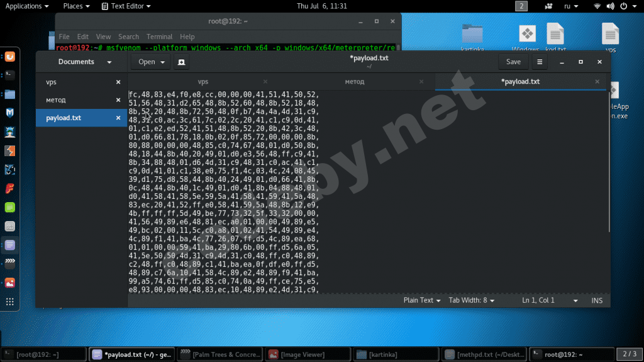Switch to [kartinka] taskbar window

click(395, 354)
